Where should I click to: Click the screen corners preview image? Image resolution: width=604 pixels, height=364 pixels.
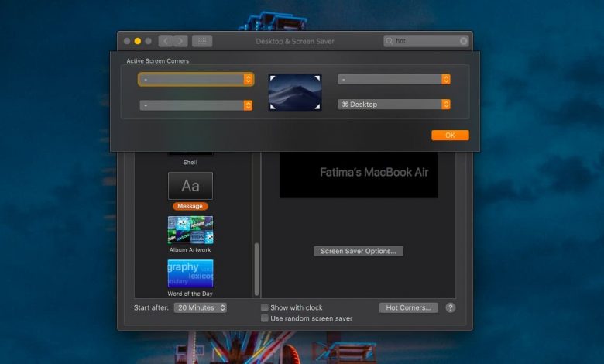point(295,92)
